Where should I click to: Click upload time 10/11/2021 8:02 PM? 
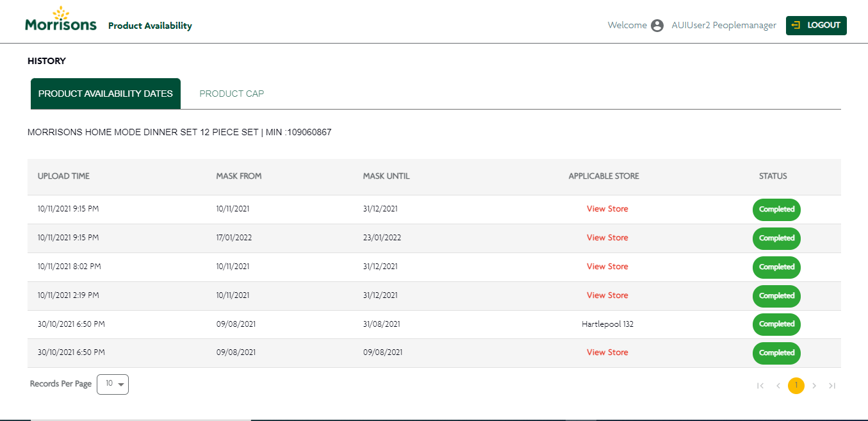tap(69, 267)
